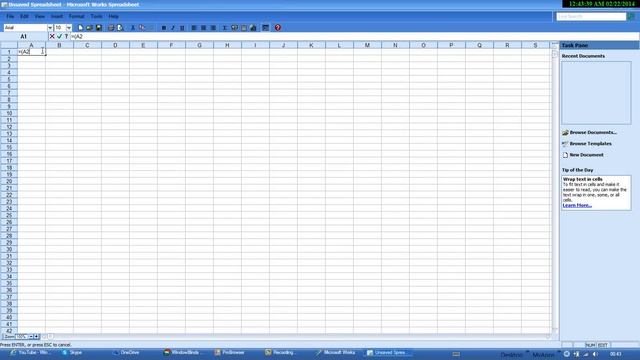Click the zoom in plus button
Image resolution: width=640 pixels, height=360 pixels.
pos(36,337)
